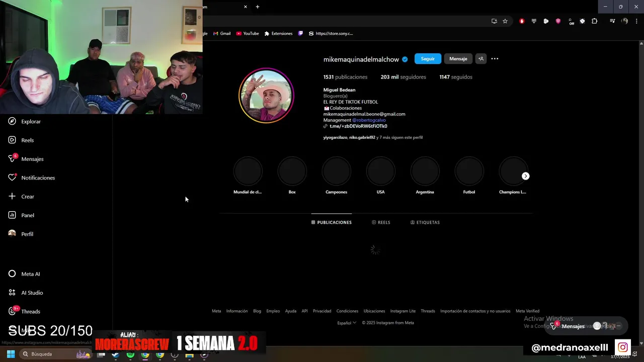Open the Box story highlight

pyautogui.click(x=292, y=175)
